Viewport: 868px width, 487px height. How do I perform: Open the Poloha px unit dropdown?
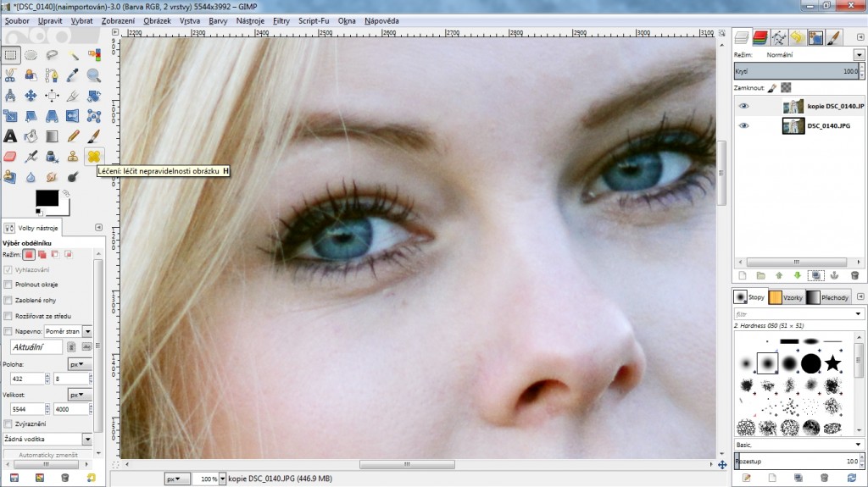coord(80,364)
